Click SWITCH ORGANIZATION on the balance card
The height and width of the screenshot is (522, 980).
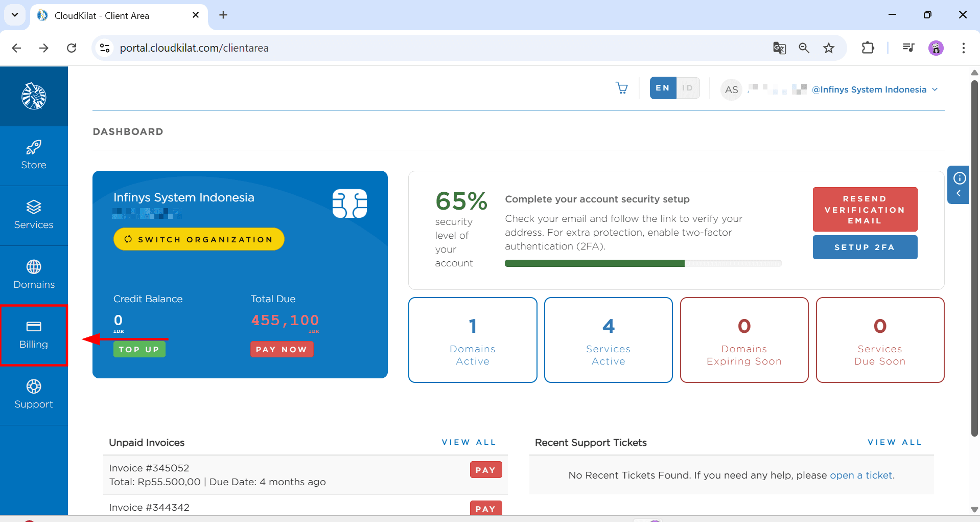pyautogui.click(x=198, y=239)
